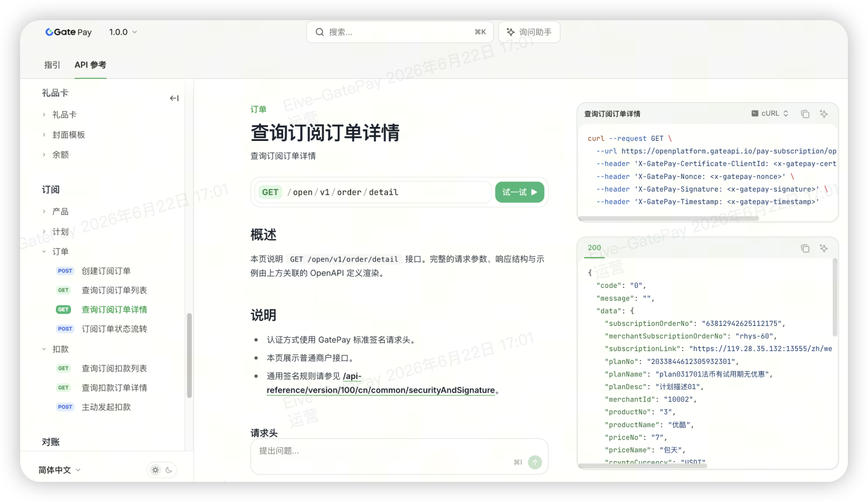Click the "planName" line in response

point(688,374)
